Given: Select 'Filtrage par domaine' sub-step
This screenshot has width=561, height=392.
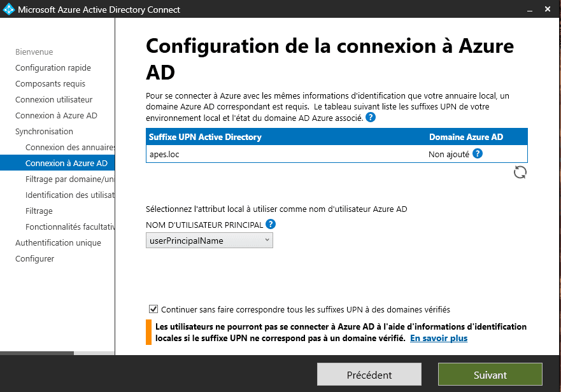Looking at the screenshot, I should tap(69, 179).
